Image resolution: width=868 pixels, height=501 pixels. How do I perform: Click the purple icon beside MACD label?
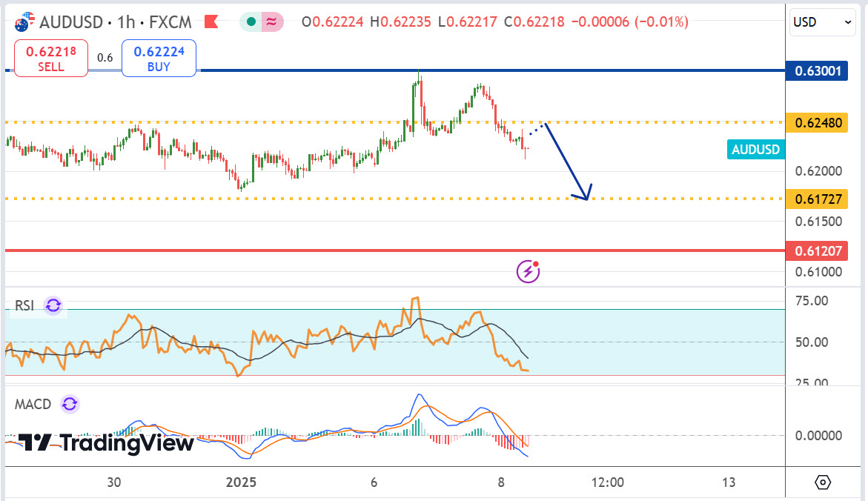(x=70, y=404)
